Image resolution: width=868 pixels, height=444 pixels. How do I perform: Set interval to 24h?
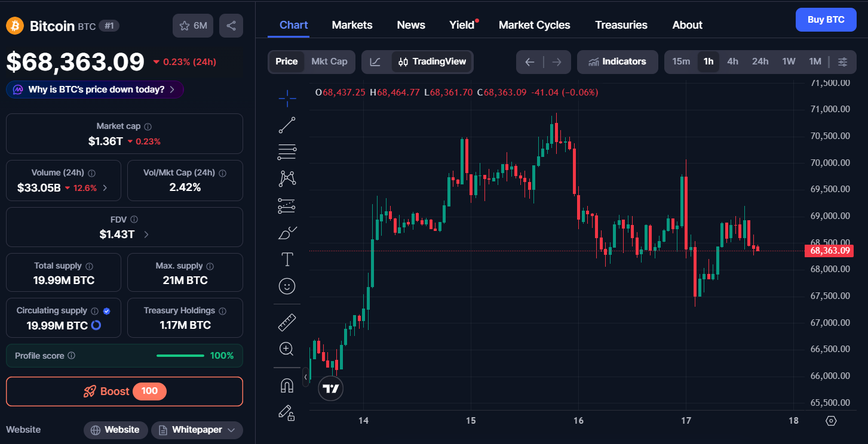(760, 61)
